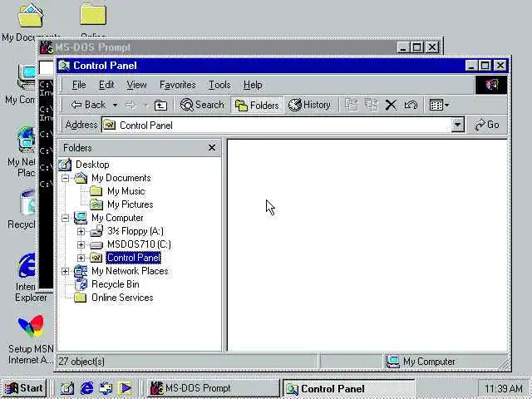Expand the Address bar dropdown arrow
The width and height of the screenshot is (532, 399).
click(457, 126)
